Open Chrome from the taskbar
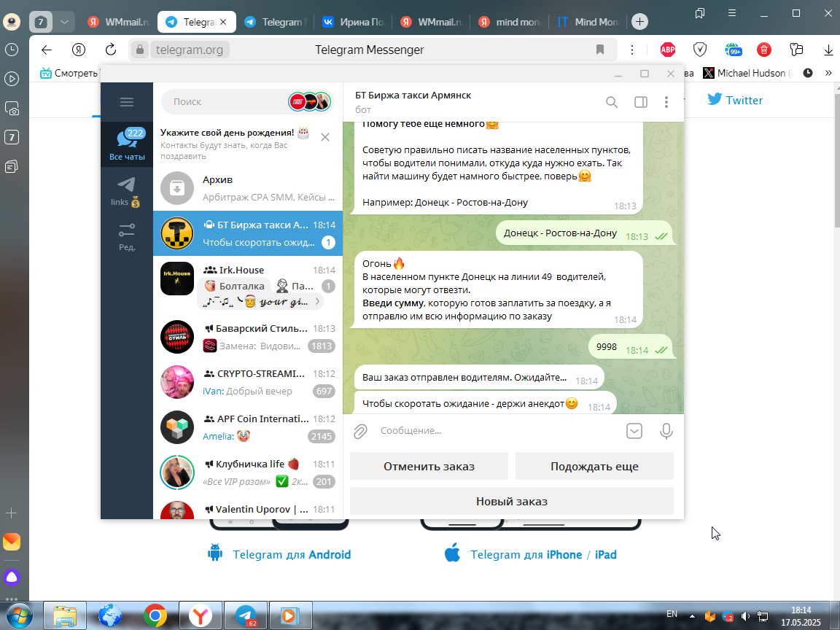The width and height of the screenshot is (840, 630). pyautogui.click(x=155, y=616)
